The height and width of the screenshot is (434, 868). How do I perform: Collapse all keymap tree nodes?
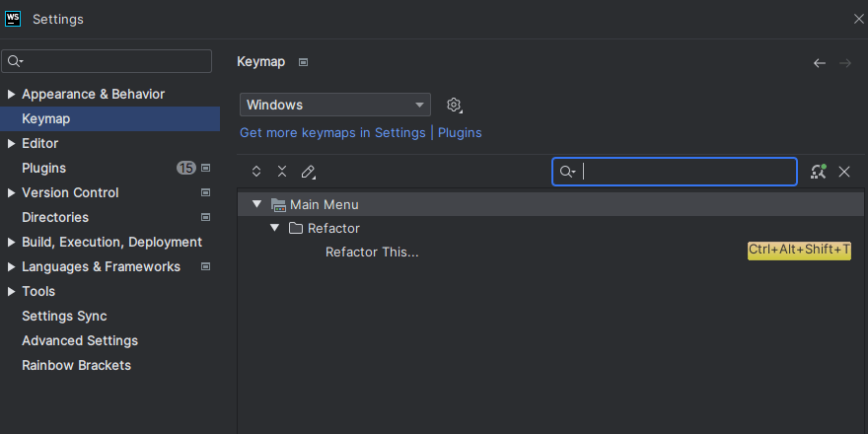[282, 172]
